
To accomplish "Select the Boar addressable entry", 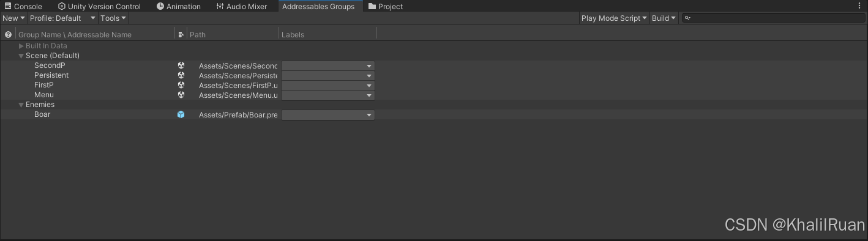I will tap(42, 114).
